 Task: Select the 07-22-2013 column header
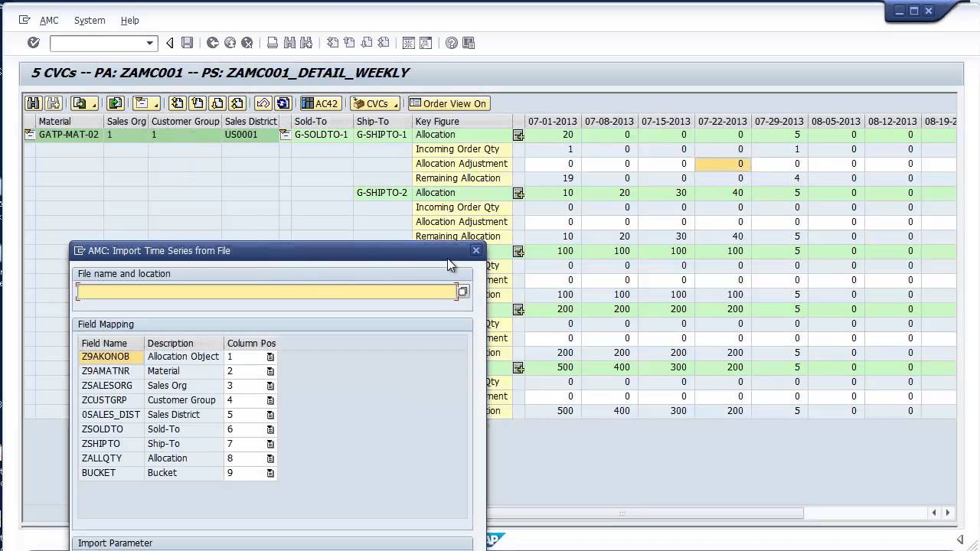click(723, 121)
